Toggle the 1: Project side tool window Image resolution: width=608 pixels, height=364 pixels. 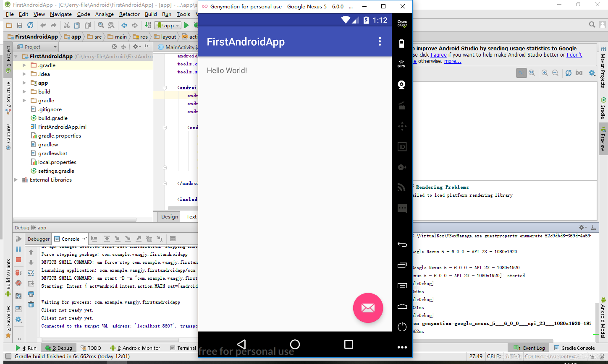8,60
